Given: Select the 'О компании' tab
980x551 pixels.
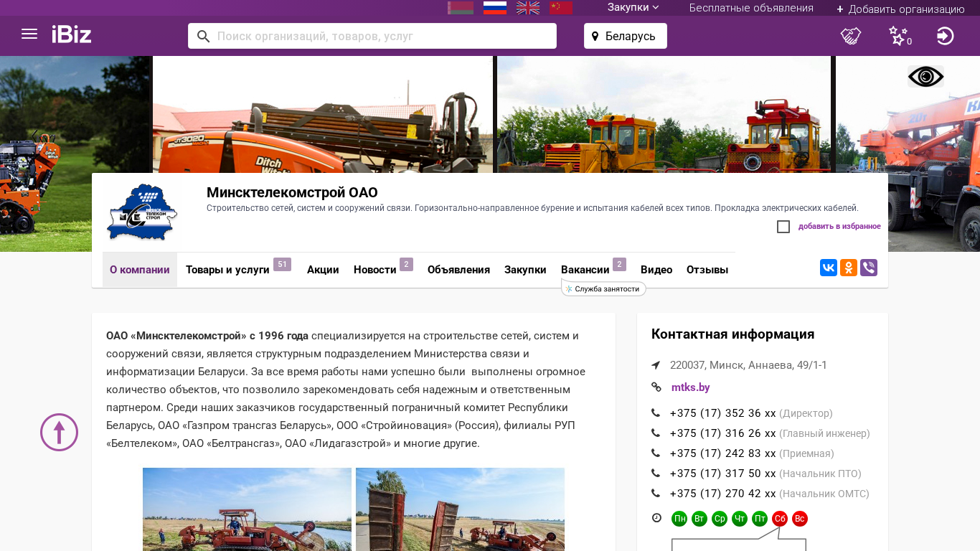Looking at the screenshot, I should (140, 270).
